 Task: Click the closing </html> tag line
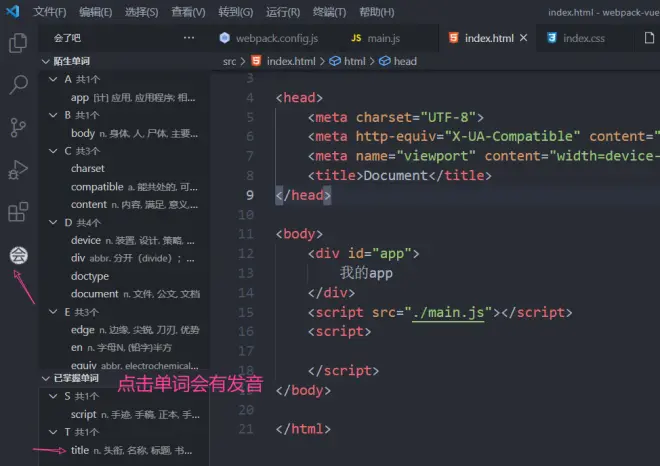pos(303,429)
